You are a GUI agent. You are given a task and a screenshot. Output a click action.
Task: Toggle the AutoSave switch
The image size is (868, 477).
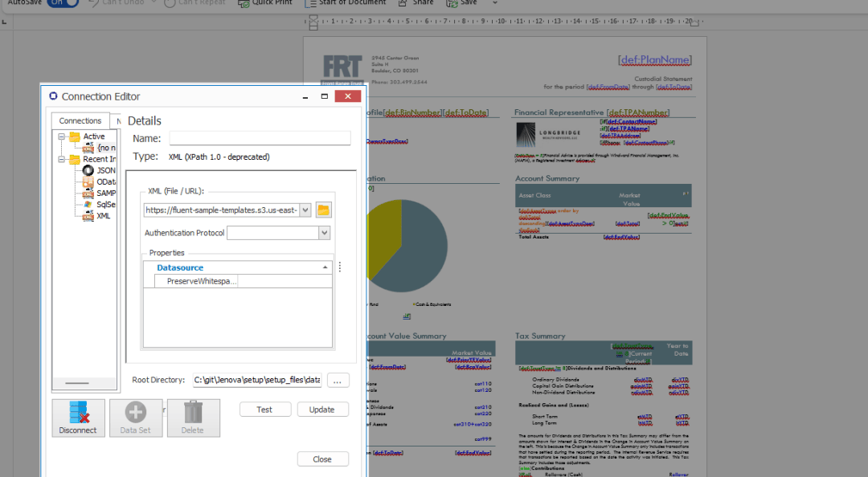63,2
